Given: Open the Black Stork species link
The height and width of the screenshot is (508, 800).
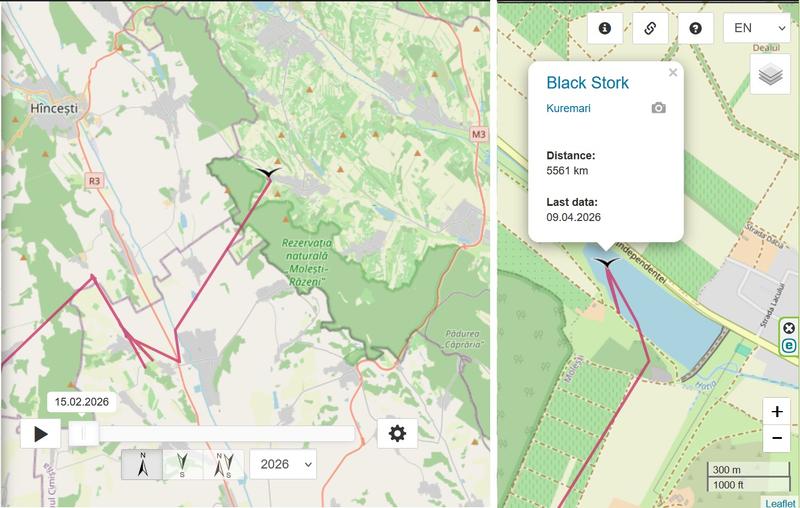Looking at the screenshot, I should click(x=587, y=83).
